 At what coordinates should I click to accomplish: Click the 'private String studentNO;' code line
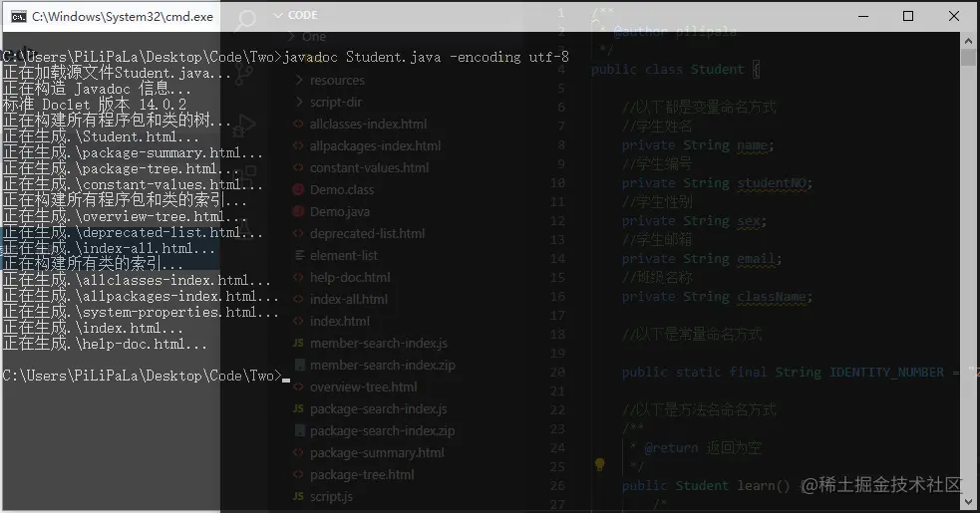(717, 183)
